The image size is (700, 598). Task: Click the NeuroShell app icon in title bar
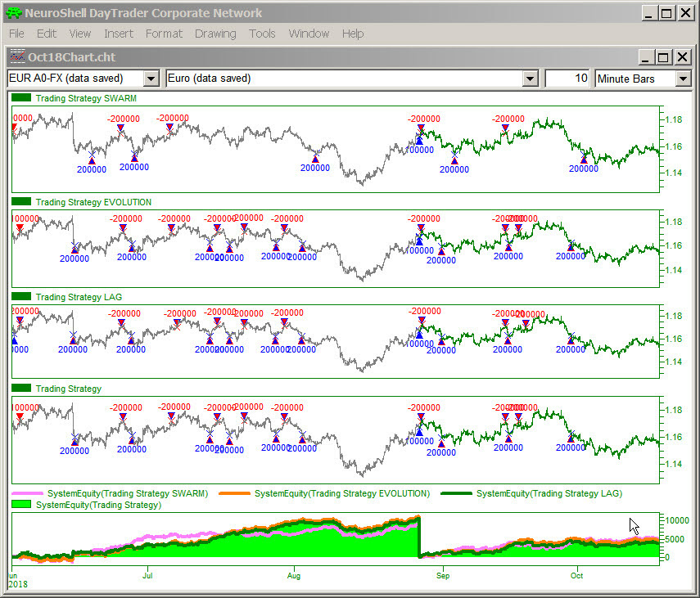coord(13,13)
